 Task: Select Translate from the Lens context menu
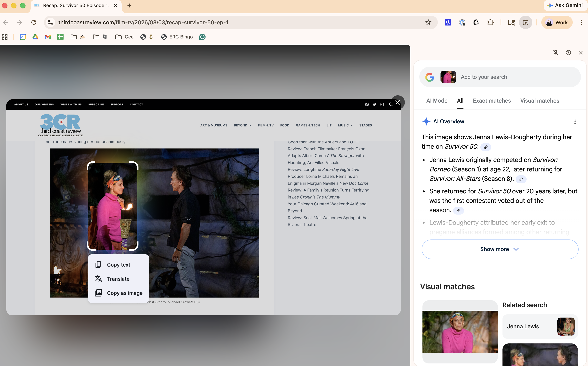[118, 279]
